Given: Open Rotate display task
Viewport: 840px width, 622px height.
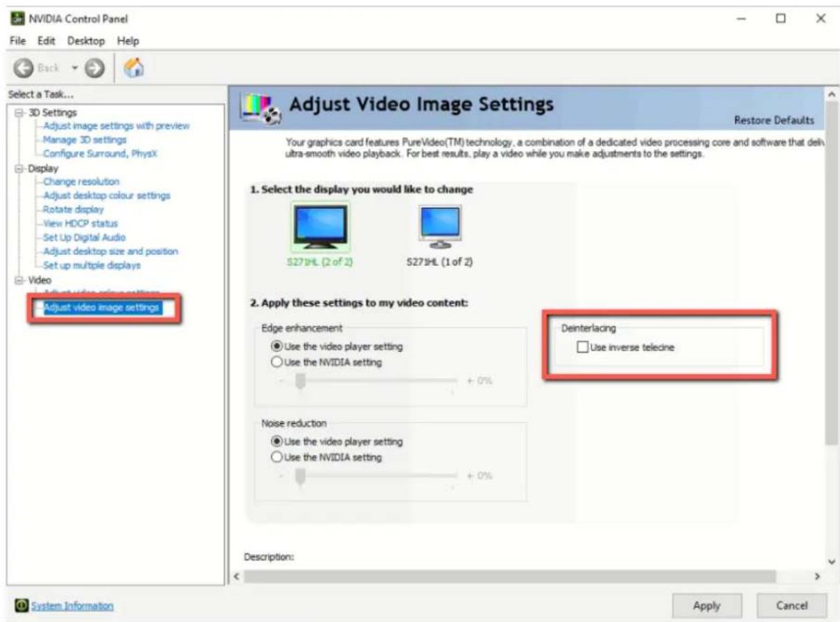Looking at the screenshot, I should coord(73,209).
